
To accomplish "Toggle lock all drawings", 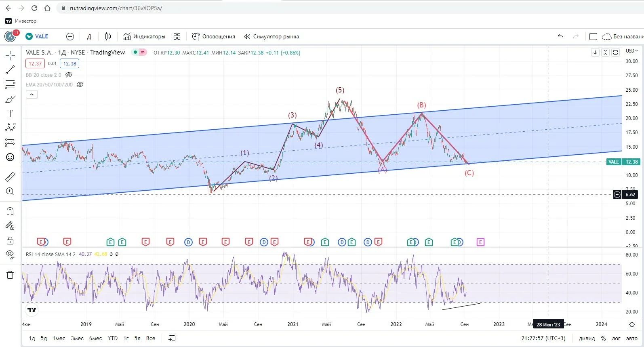I will (x=10, y=241).
